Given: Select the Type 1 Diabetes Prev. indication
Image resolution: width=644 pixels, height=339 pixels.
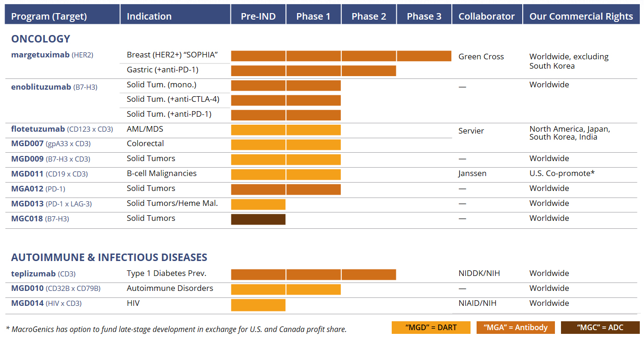Looking at the screenshot, I should [166, 273].
